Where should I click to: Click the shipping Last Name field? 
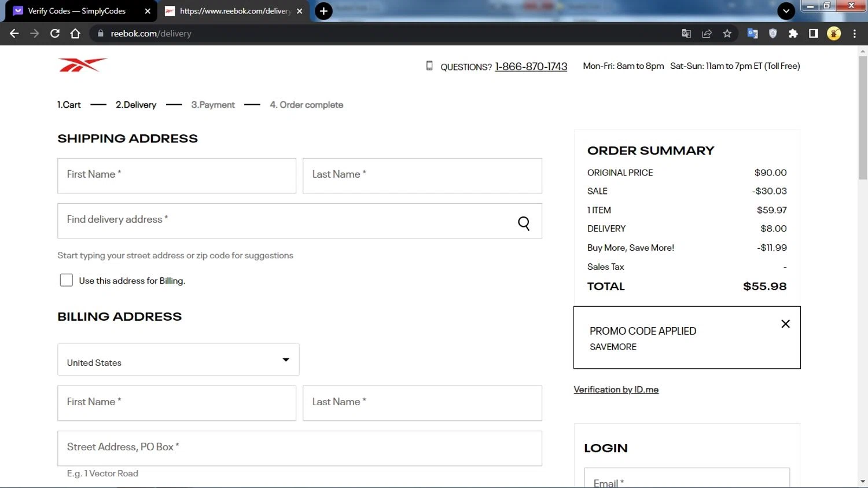[x=422, y=175]
